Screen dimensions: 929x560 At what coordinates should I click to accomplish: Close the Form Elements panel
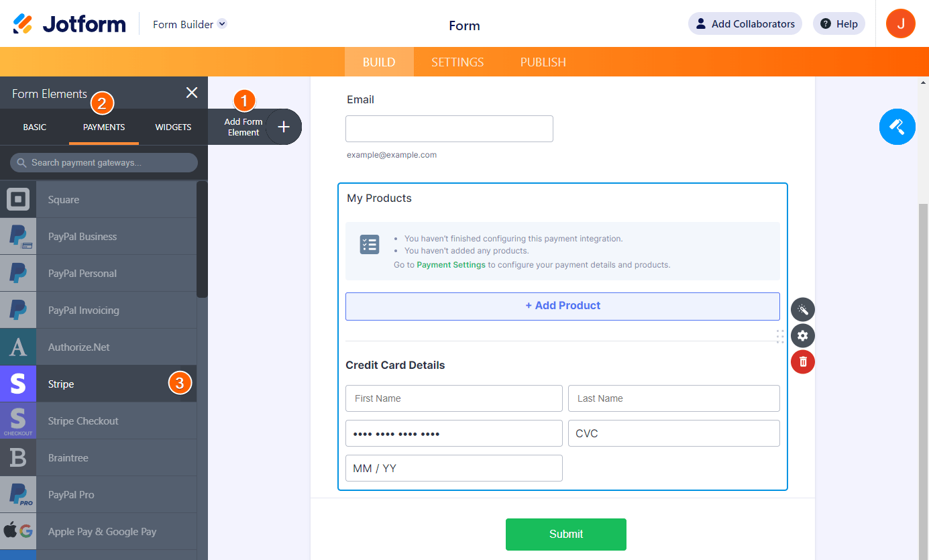(x=192, y=93)
